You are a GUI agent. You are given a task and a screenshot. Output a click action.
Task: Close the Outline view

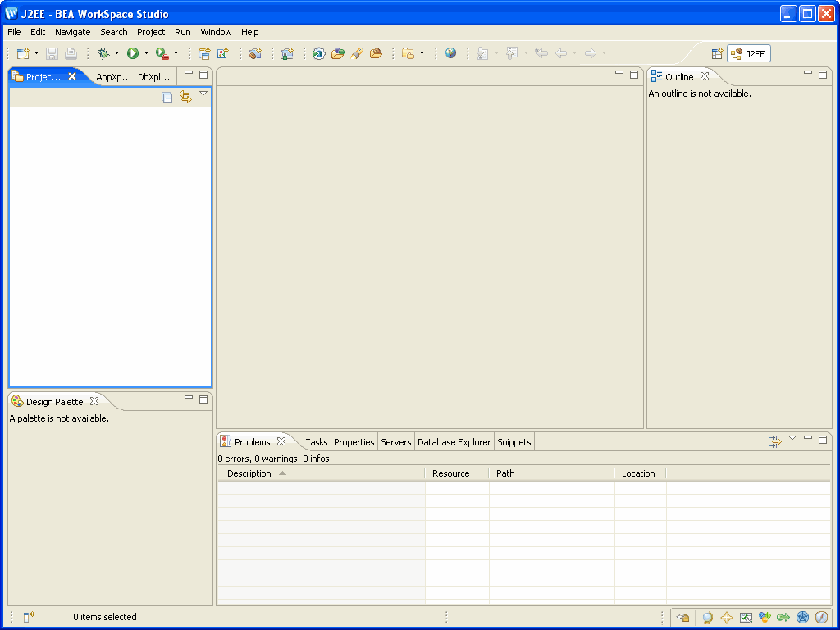pyautogui.click(x=705, y=76)
